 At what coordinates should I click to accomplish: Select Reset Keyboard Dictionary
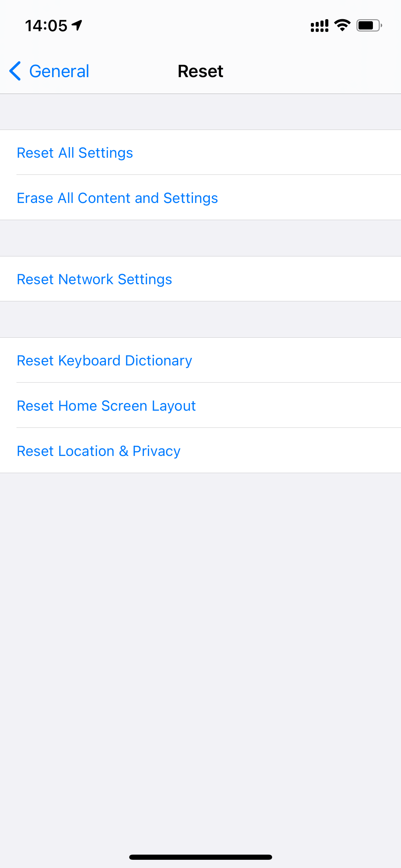pyautogui.click(x=105, y=360)
